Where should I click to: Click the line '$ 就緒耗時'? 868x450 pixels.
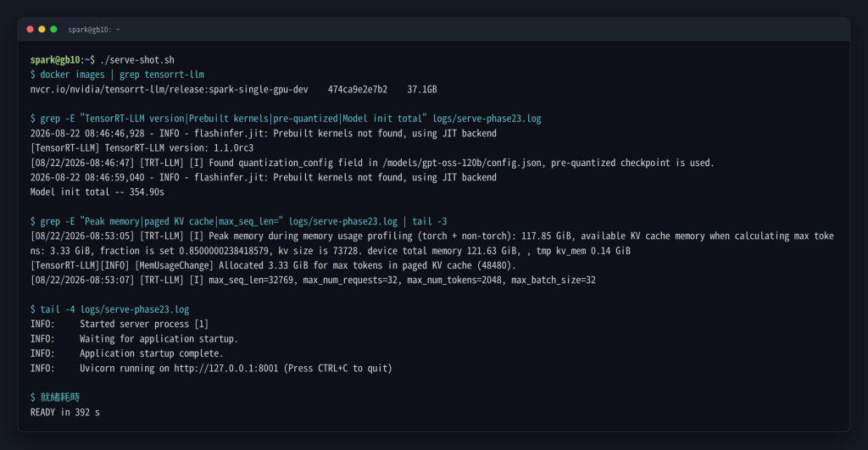point(55,397)
